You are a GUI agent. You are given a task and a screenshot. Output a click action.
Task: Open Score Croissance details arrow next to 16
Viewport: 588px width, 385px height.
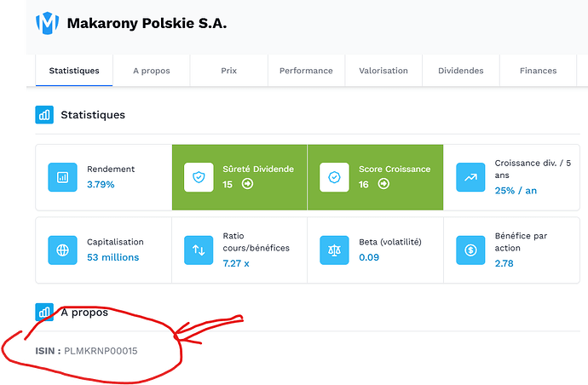pos(383,184)
